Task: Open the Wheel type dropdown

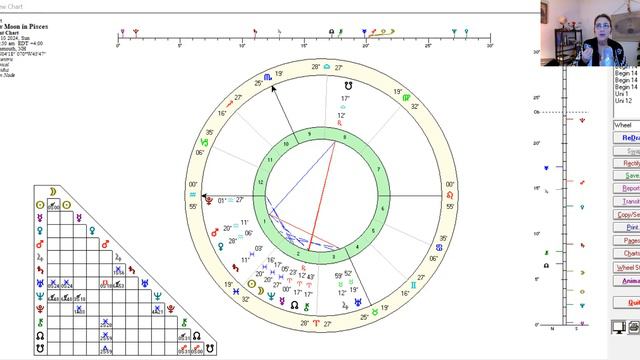Action: pyautogui.click(x=627, y=125)
